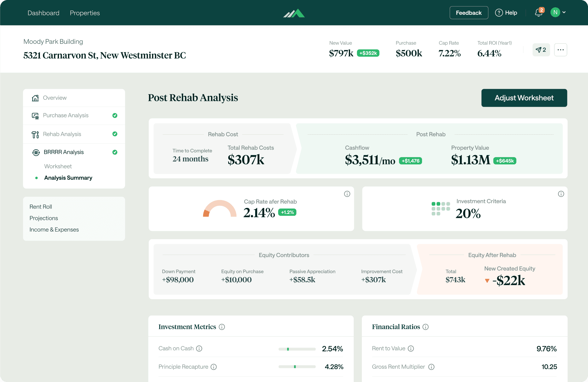Click the Gross Rent Multiplier 10.25 value
Image resolution: width=588 pixels, height=382 pixels.
tap(549, 367)
